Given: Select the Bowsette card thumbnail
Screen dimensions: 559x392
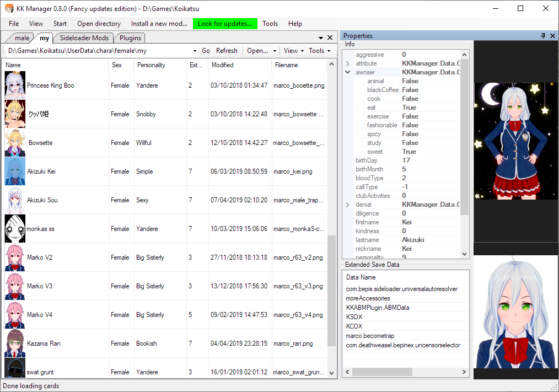Looking at the screenshot, I should (x=15, y=143).
